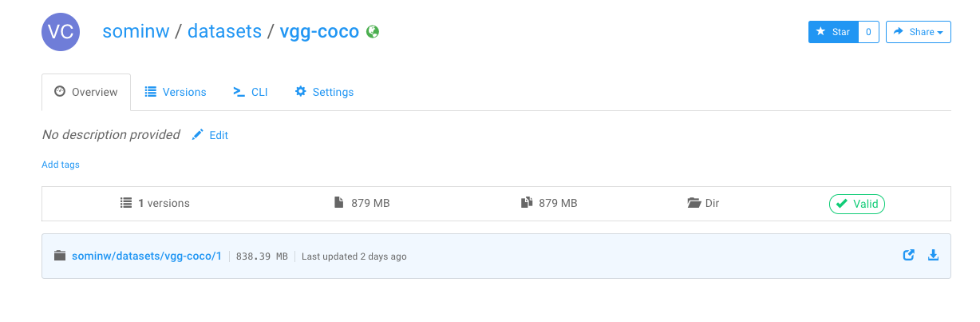Go to the Settings tab

[324, 92]
